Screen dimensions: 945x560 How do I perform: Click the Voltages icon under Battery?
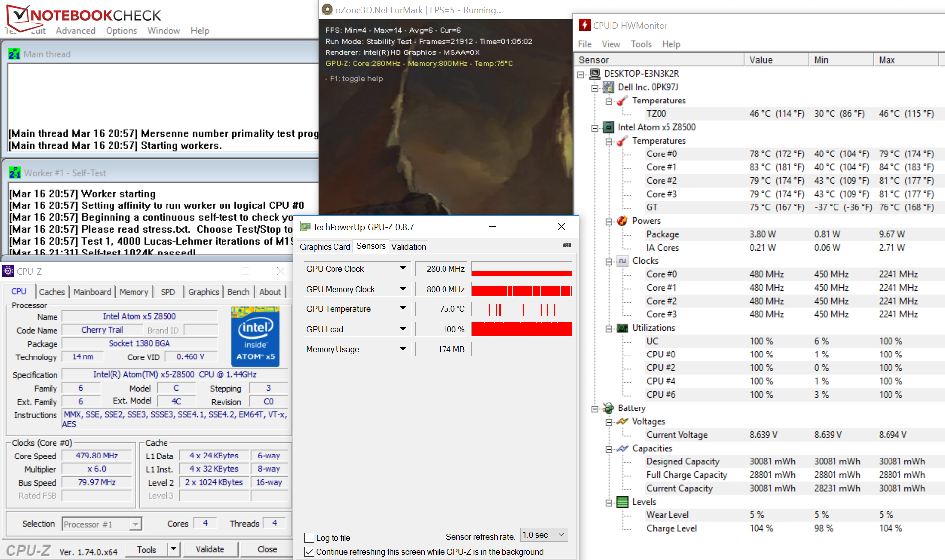[622, 421]
